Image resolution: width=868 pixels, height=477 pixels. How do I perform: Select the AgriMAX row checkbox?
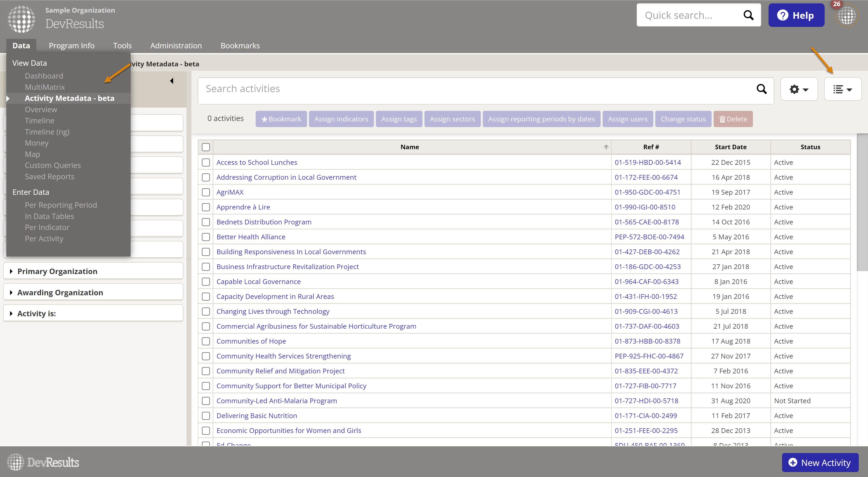point(206,192)
